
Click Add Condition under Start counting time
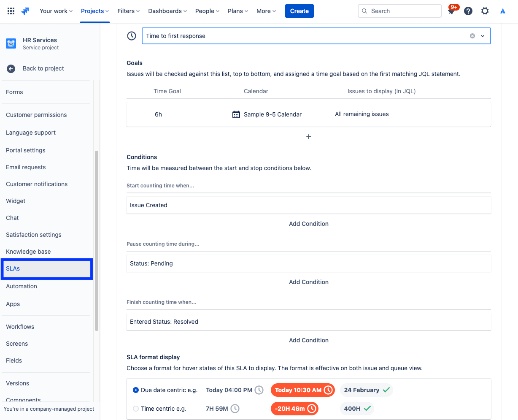(308, 223)
